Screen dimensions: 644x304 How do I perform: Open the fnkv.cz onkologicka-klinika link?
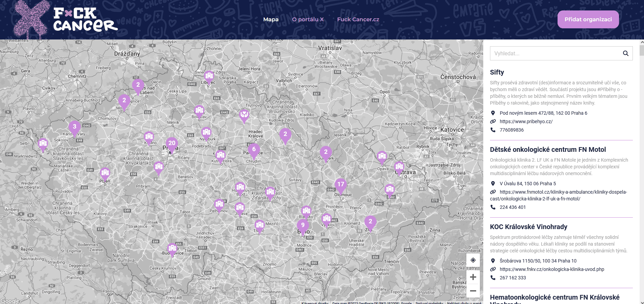coord(552,269)
